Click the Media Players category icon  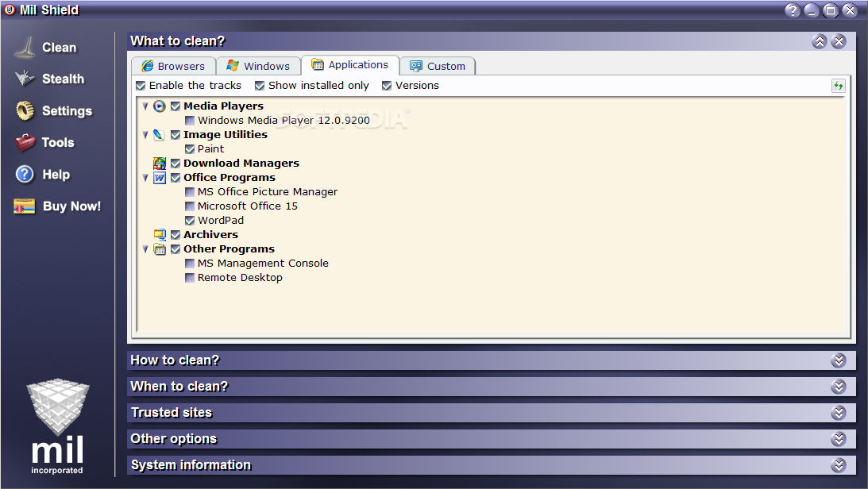160,106
